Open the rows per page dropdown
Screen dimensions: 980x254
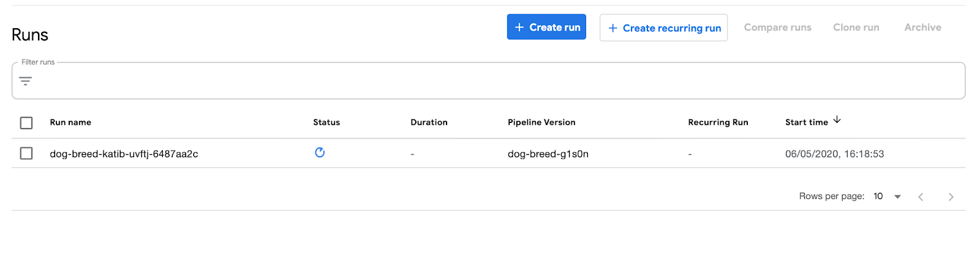pyautogui.click(x=887, y=196)
